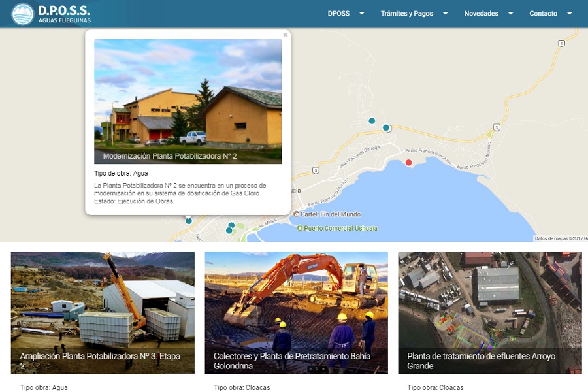Open the Contacto menu item
This screenshot has height=392, width=588.
pos(544,14)
